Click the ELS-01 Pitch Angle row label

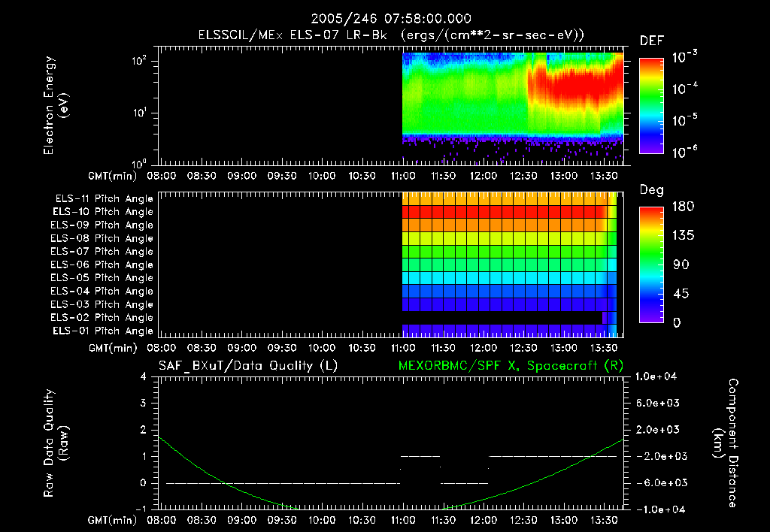103,331
